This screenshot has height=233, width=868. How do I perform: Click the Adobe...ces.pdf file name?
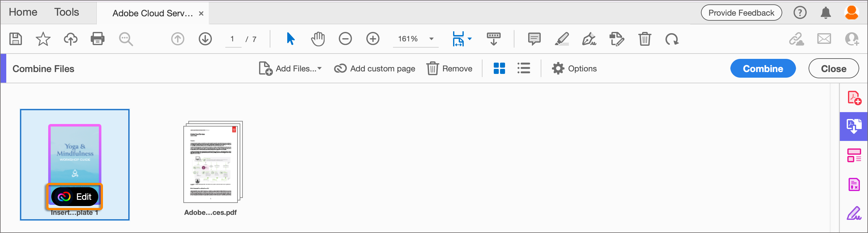click(210, 213)
